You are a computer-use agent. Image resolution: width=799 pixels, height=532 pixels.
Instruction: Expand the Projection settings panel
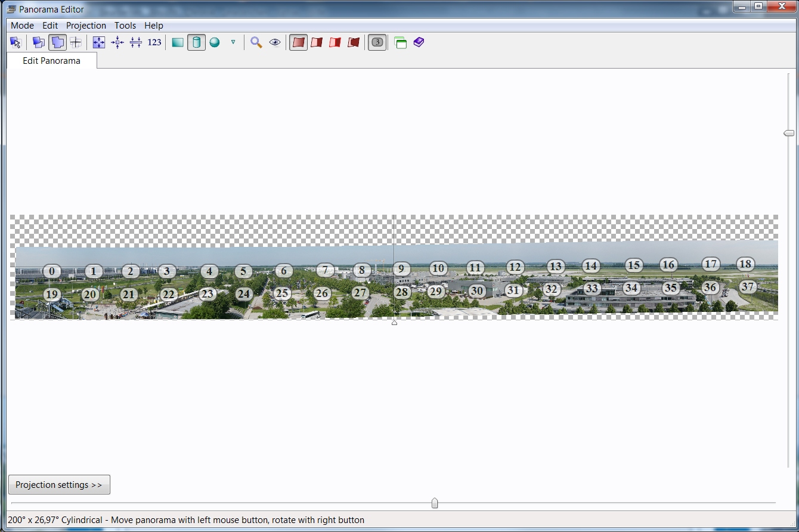click(x=59, y=485)
